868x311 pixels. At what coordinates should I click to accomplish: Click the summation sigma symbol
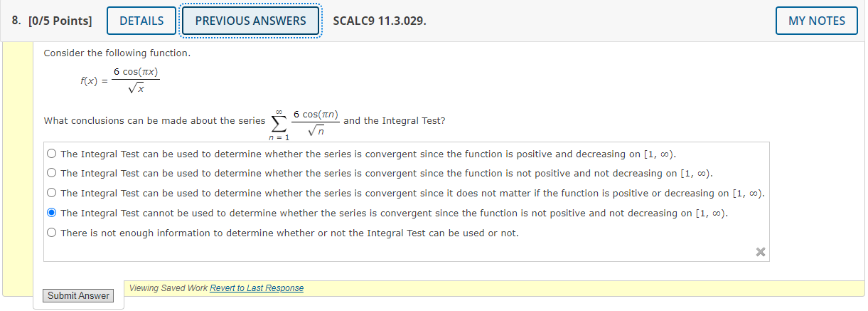279,122
